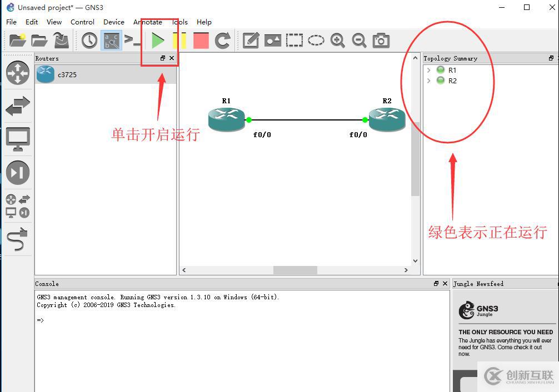Take a screenshot with camera icon
This screenshot has width=559, height=392.
click(381, 41)
